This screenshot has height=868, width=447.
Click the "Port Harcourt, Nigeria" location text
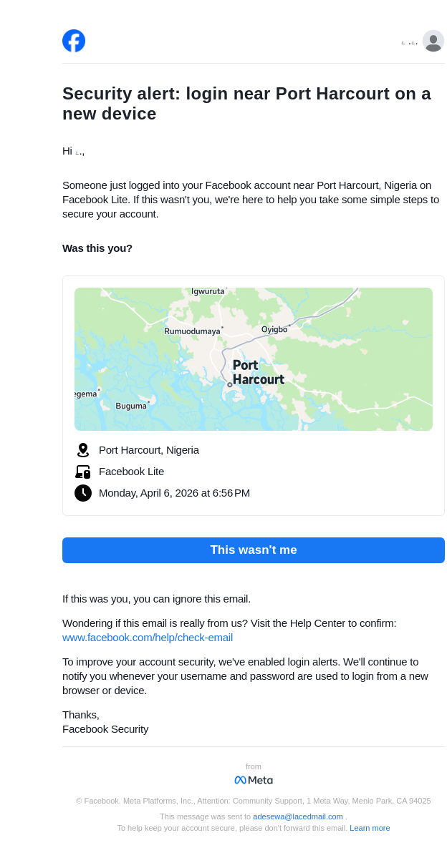point(149,450)
